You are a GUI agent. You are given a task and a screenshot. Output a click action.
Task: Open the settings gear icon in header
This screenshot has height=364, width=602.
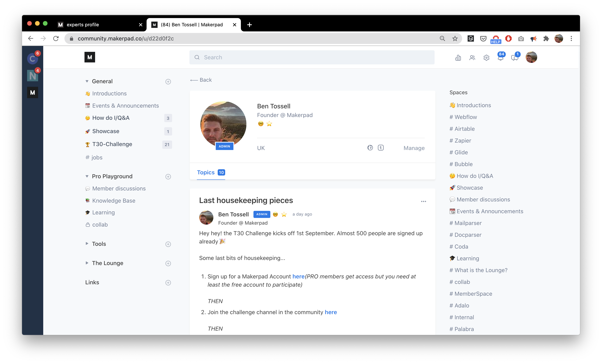coord(486,58)
